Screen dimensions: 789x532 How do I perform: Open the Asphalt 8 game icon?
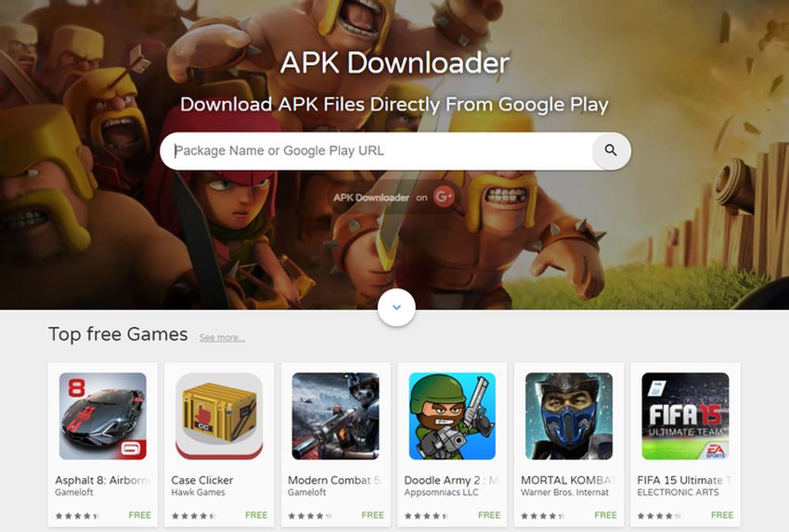click(x=103, y=416)
